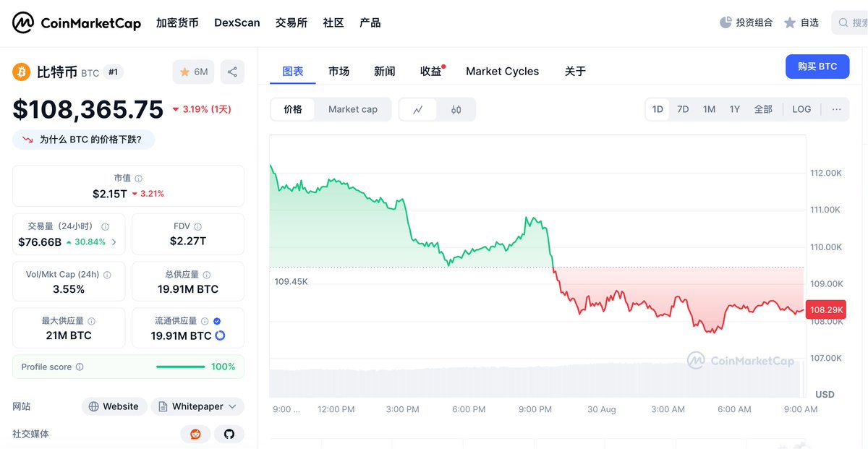Click the Profile score progress bar

(x=181, y=367)
